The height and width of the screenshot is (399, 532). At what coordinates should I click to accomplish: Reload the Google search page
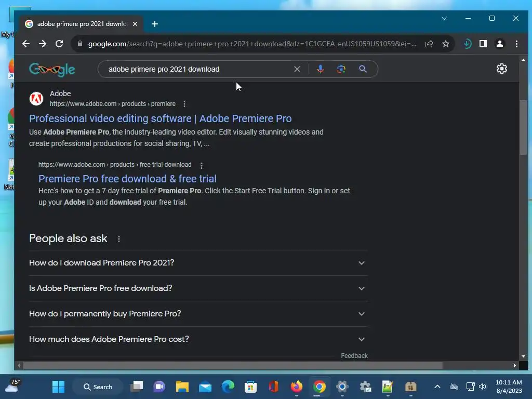click(59, 44)
